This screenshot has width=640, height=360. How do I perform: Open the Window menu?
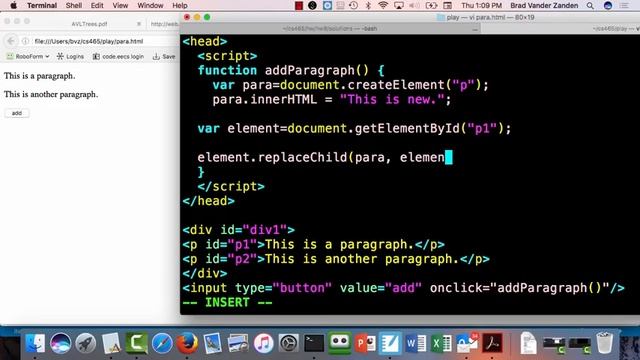(150, 5)
